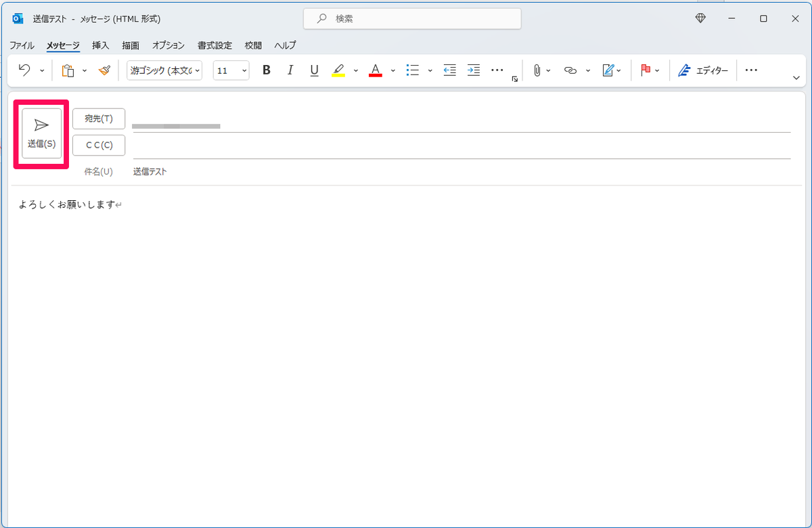Open the CC address book button
Viewport: 812px width, 528px height.
[x=99, y=145]
